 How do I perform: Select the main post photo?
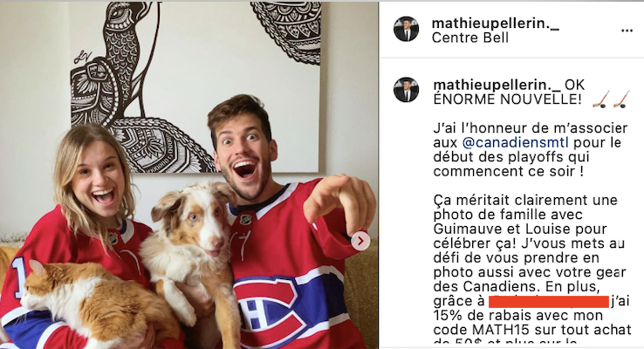coord(189,175)
